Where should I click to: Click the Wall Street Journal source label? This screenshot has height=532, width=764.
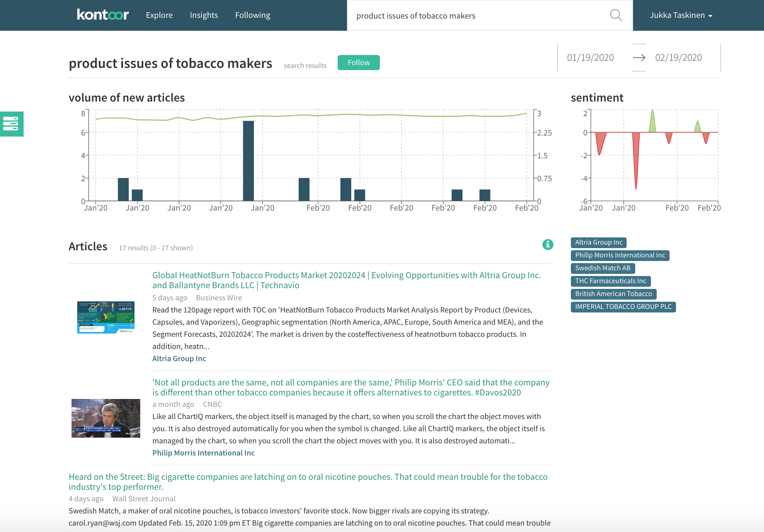tap(144, 499)
